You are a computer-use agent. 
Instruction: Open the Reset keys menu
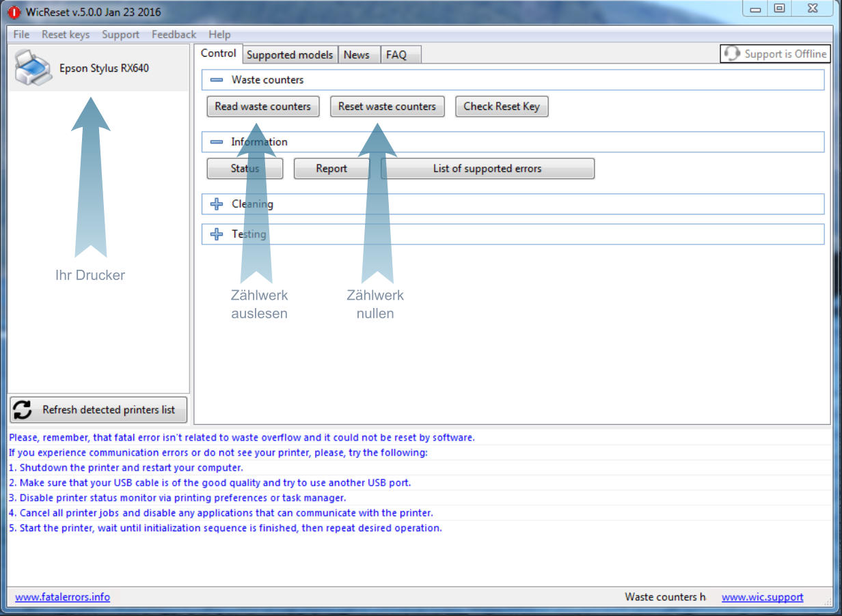66,34
